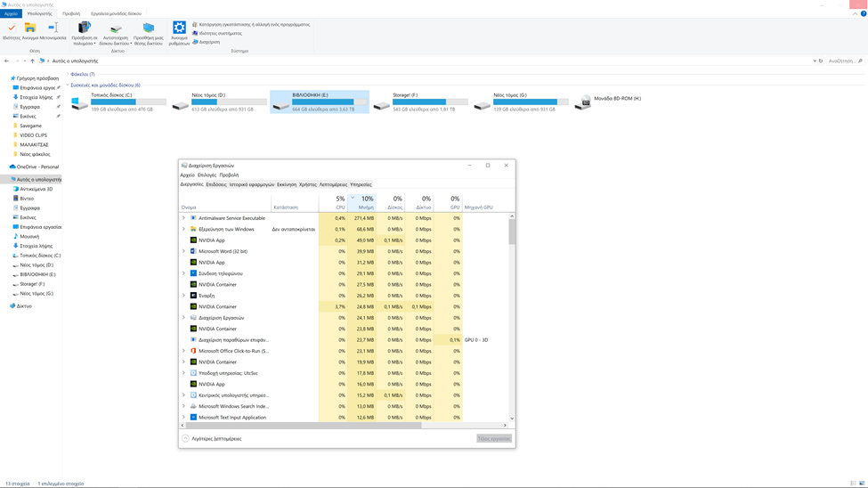The height and width of the screenshot is (488, 868).
Task: Switch to Προβολή ribbon tab in Explorer
Action: point(71,13)
